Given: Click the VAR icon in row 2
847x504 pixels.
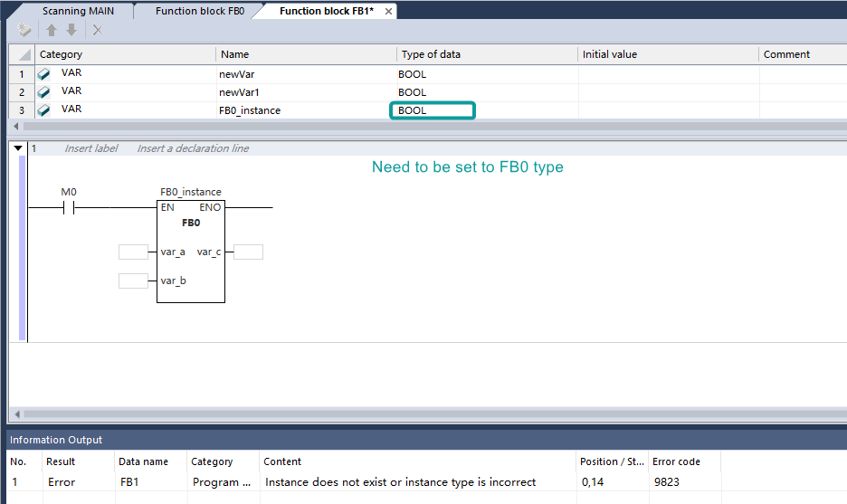Looking at the screenshot, I should [x=43, y=92].
